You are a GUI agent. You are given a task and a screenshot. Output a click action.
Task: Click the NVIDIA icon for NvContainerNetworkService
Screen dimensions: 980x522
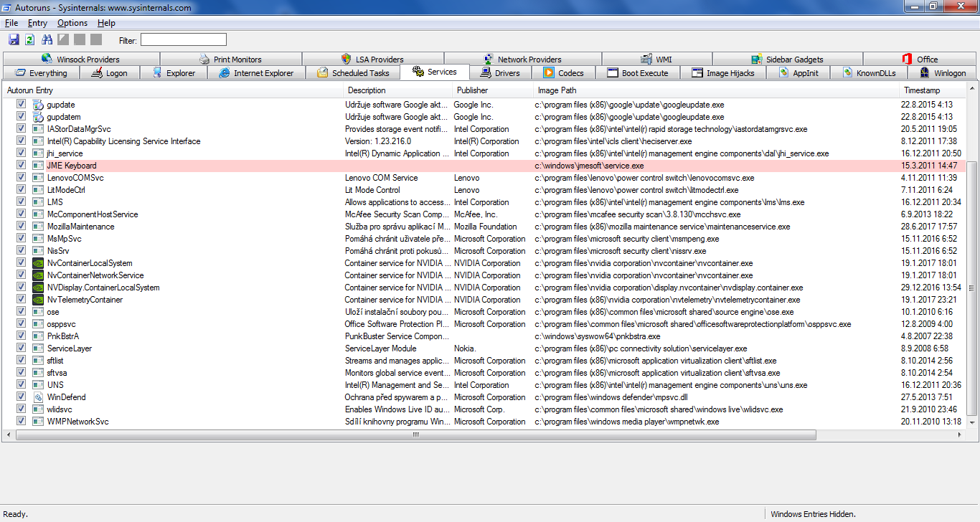pyautogui.click(x=38, y=275)
